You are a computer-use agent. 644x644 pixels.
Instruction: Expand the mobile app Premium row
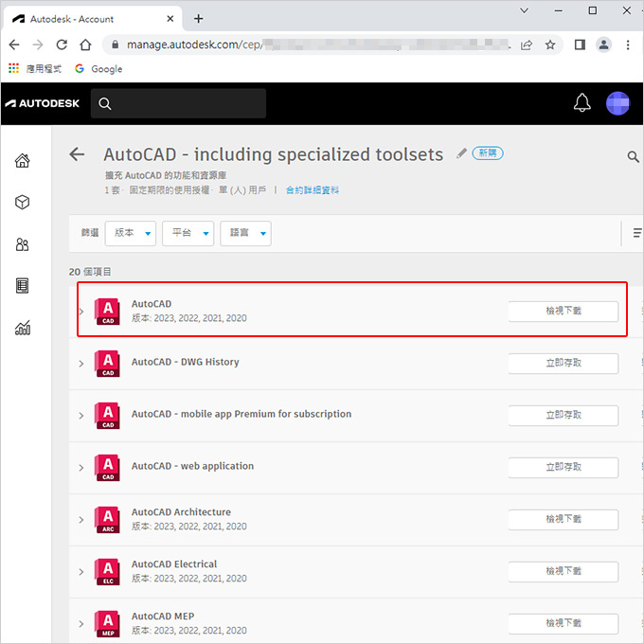(x=81, y=416)
